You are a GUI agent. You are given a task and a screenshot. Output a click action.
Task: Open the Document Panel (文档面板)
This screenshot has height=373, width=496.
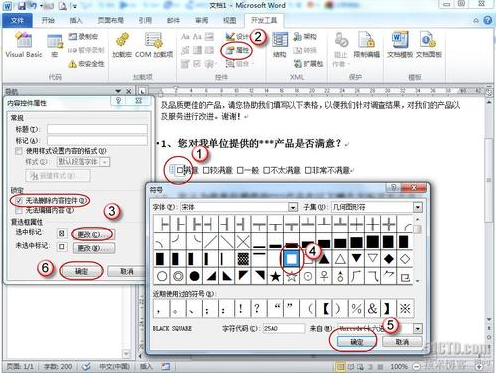428,45
